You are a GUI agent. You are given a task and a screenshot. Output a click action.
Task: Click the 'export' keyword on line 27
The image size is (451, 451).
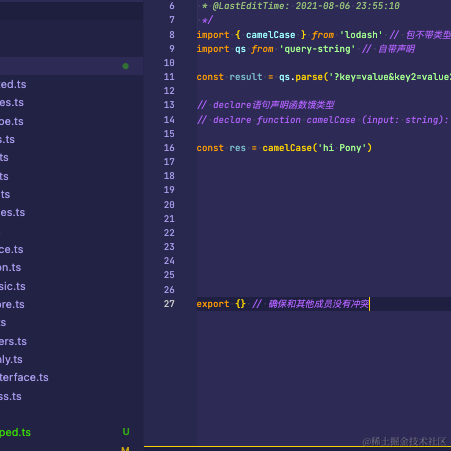tap(213, 304)
